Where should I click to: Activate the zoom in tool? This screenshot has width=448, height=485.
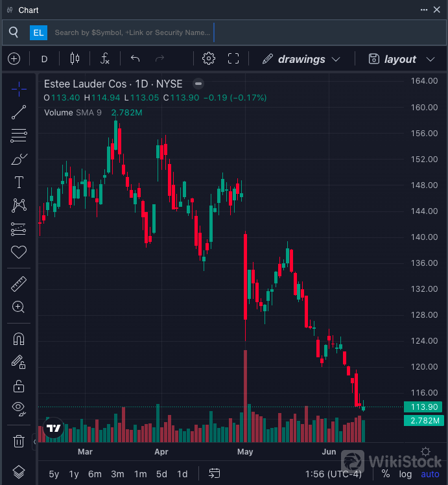click(19, 307)
